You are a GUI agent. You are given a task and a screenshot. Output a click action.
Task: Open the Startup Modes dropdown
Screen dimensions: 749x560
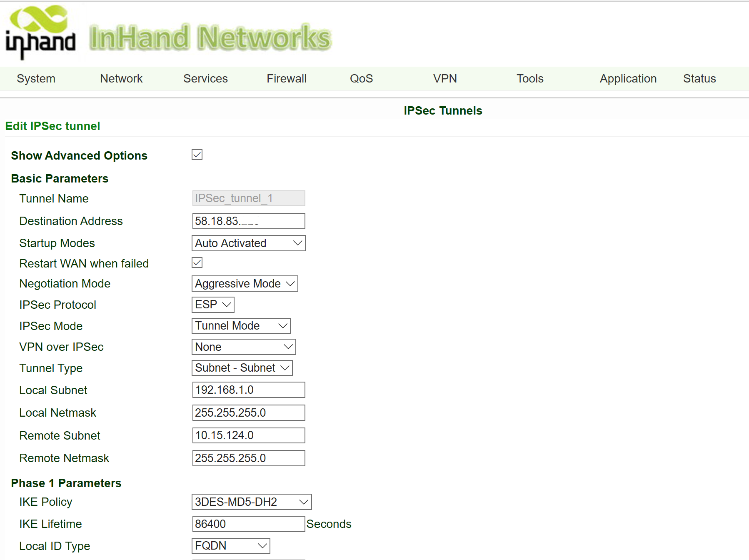(x=248, y=243)
